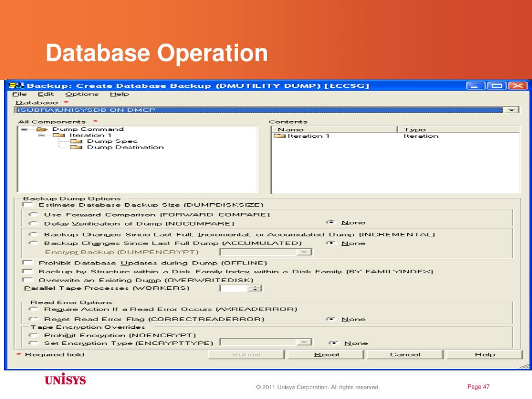
Task: Open the Database dropdown list
Action: [511, 110]
